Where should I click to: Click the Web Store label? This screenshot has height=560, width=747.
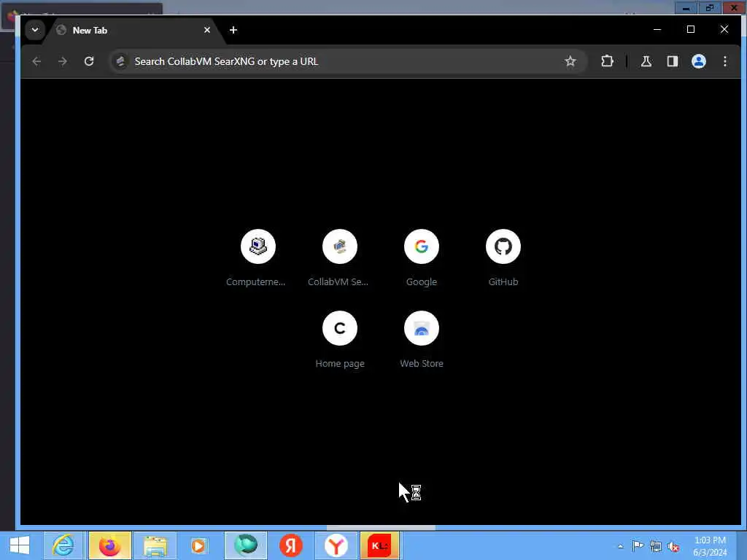422,364
